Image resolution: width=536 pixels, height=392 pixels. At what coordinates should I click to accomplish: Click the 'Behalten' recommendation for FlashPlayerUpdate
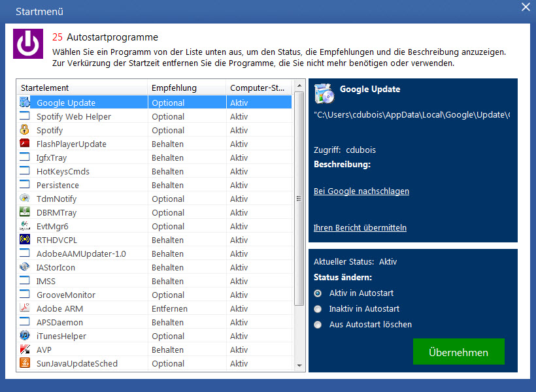pos(167,144)
